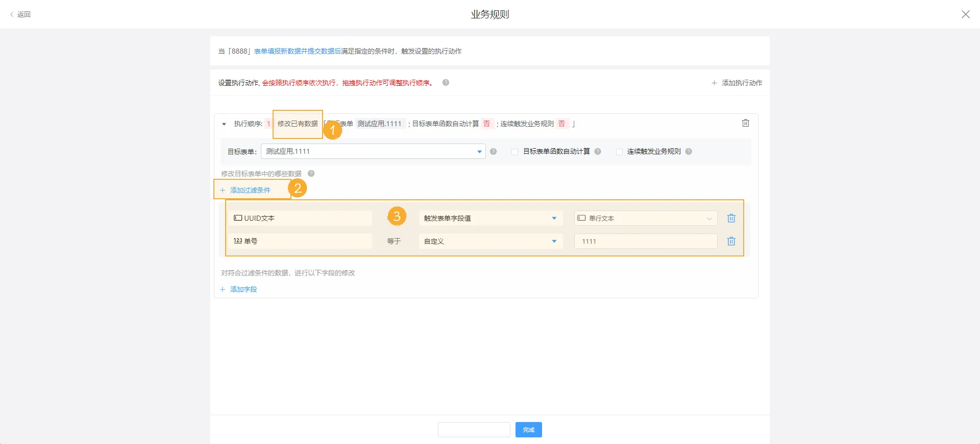Open the 触发表单字段值 dropdown
Image resolution: width=980 pixels, height=444 pixels.
tap(490, 218)
